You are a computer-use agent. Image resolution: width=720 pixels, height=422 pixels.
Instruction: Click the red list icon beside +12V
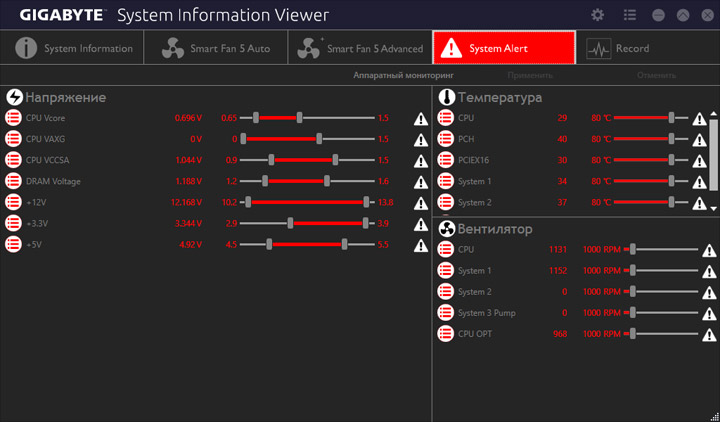click(13, 203)
